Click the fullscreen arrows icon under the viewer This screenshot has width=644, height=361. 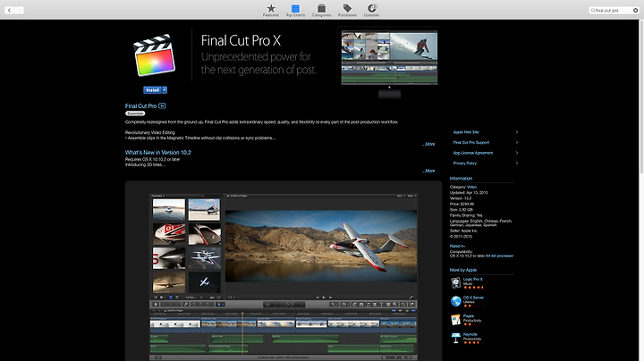[411, 297]
